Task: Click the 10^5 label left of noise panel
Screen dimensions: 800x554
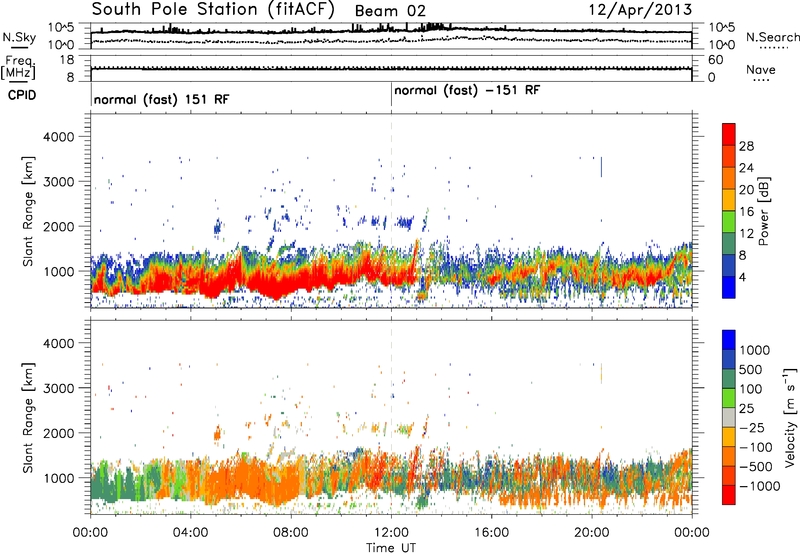Action: 61,28
